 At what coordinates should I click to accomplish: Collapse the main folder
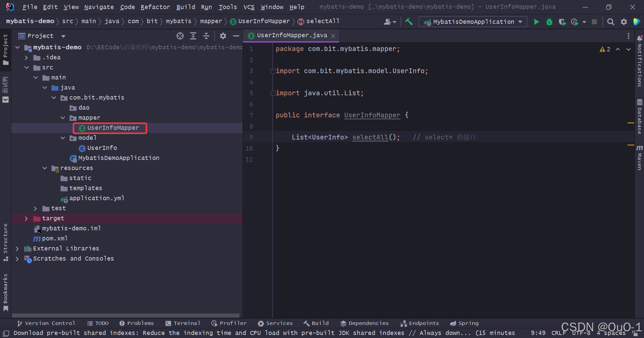36,78
